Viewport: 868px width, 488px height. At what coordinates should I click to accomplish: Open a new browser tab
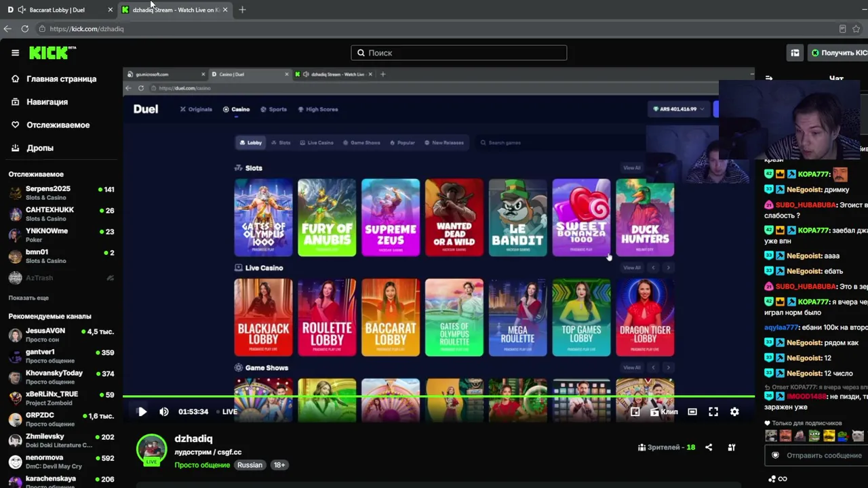[242, 9]
